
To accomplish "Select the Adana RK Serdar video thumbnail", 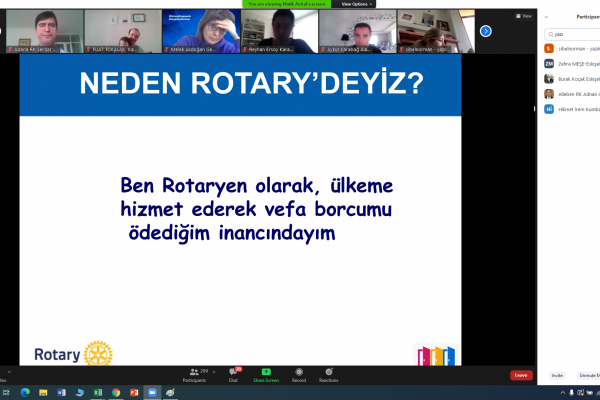I will [45, 31].
